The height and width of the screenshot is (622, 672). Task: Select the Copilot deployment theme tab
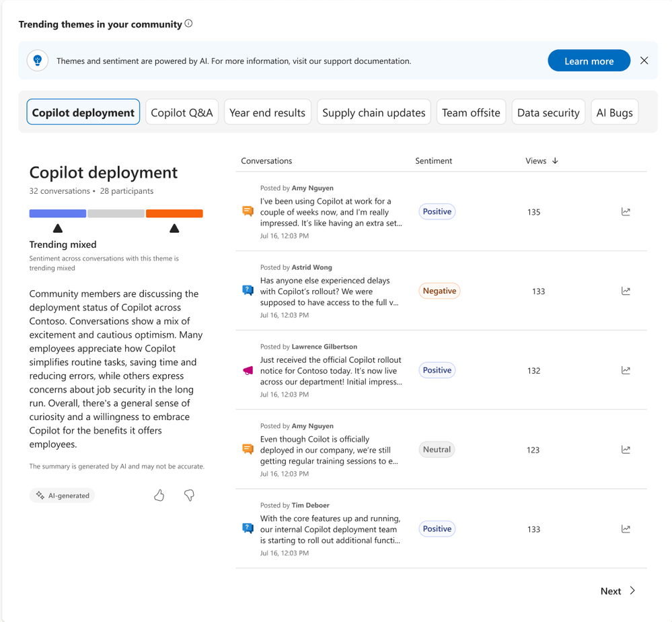83,112
